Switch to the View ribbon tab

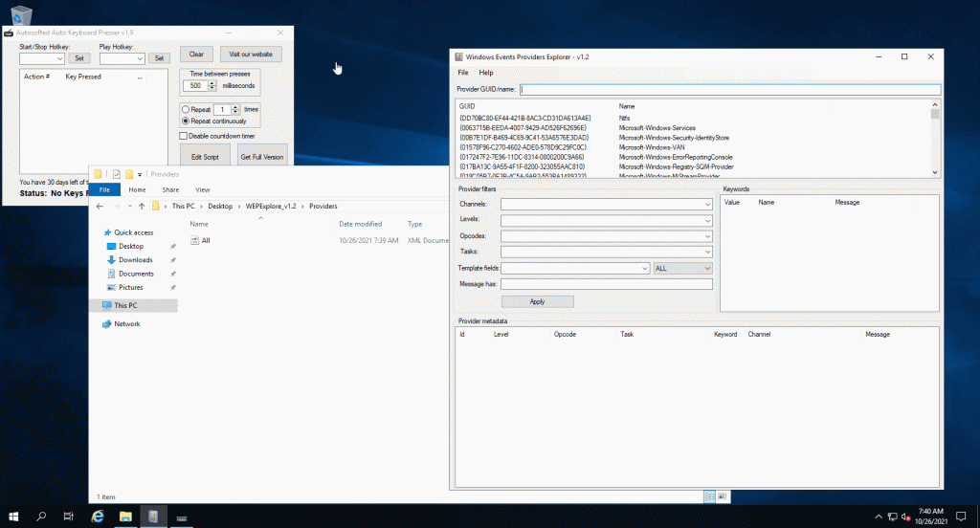tap(203, 189)
